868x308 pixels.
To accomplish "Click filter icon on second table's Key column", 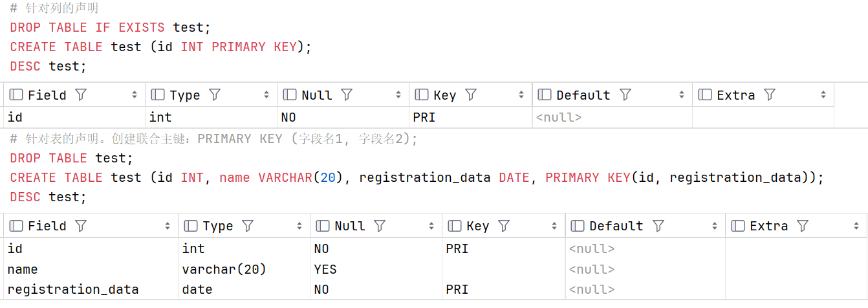I will [504, 226].
